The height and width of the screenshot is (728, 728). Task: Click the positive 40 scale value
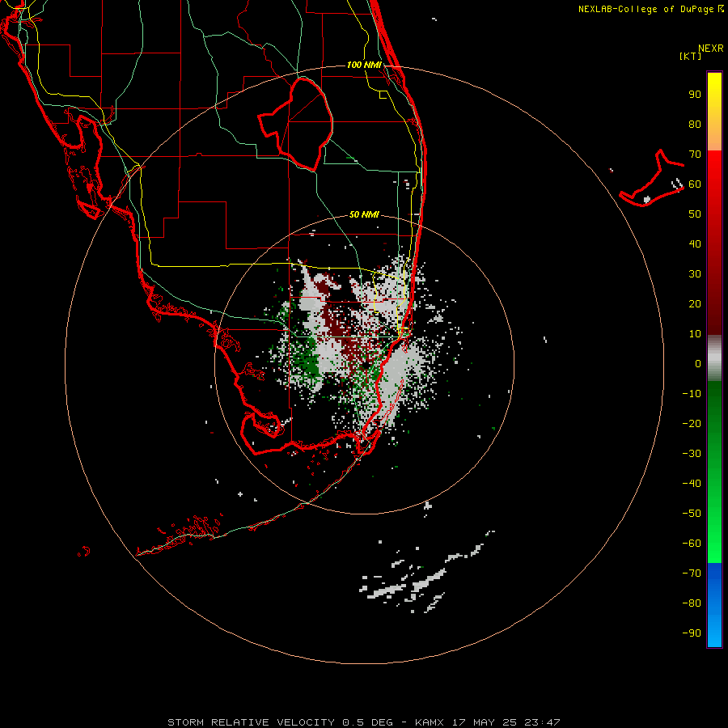695,244
